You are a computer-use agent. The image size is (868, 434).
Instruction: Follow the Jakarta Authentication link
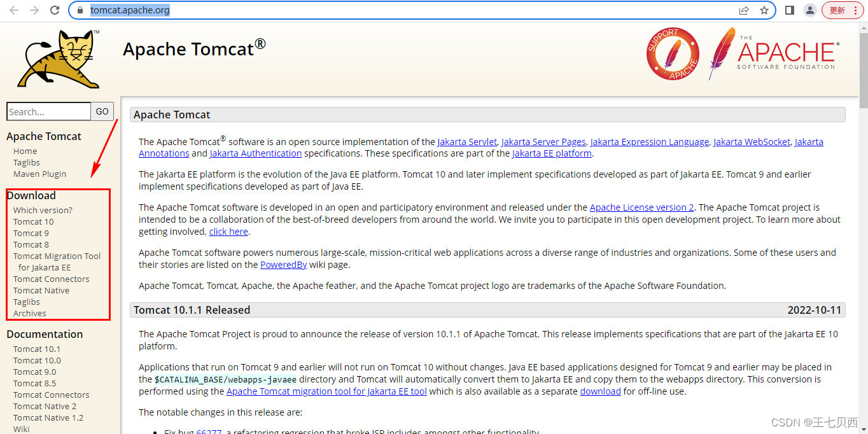[x=256, y=153]
